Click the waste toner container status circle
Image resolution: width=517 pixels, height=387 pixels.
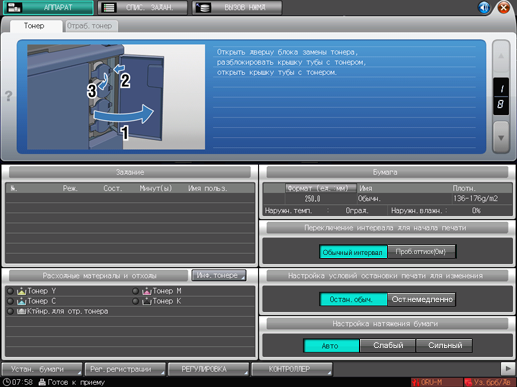click(10, 311)
